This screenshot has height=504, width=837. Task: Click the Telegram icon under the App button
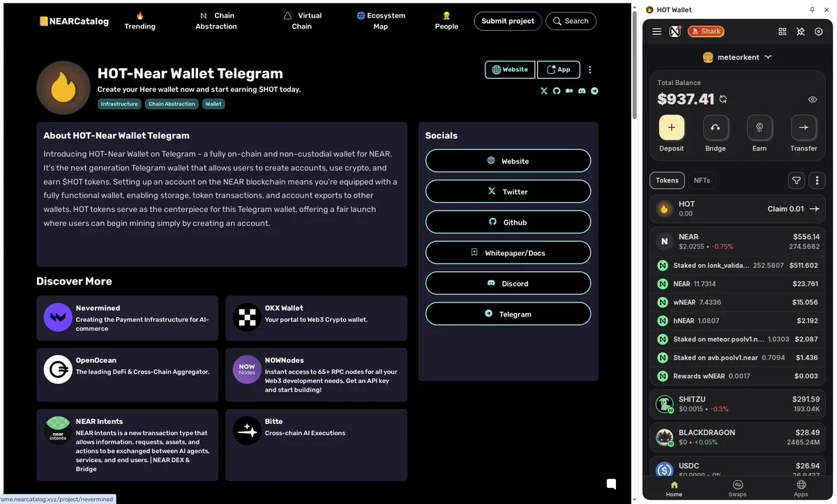[x=594, y=91]
